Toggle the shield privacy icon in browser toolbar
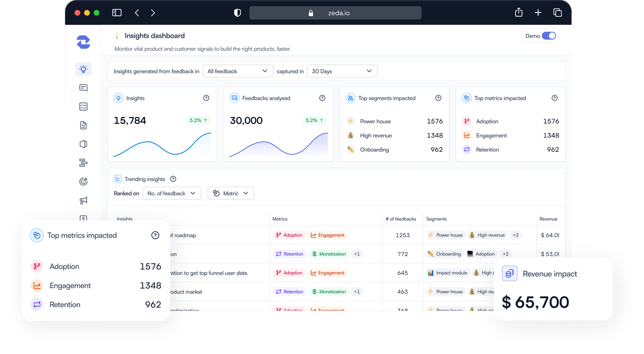This screenshot has height=354, width=644. point(237,13)
